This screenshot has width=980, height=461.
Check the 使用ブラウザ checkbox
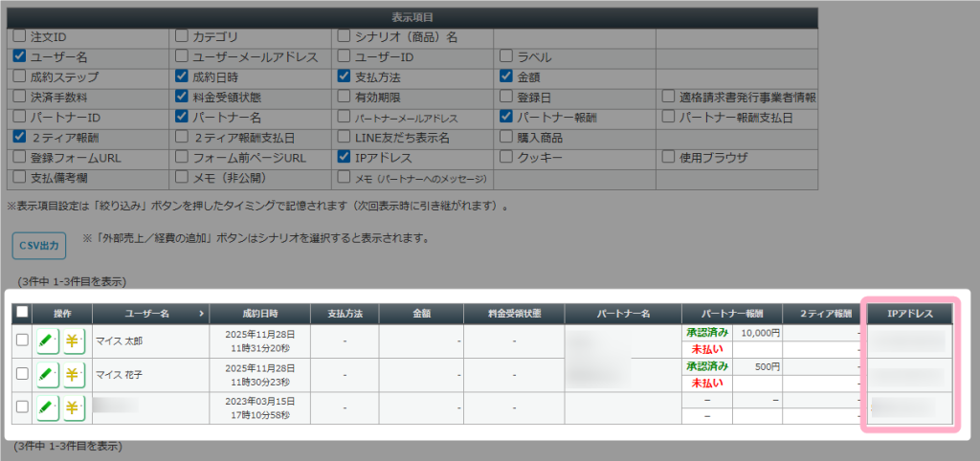[x=669, y=157]
